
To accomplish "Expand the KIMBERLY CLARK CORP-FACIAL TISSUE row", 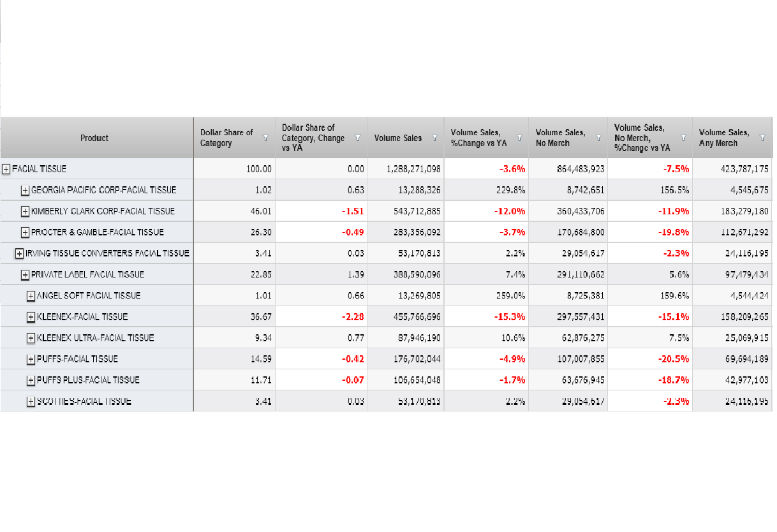I will click(x=25, y=211).
